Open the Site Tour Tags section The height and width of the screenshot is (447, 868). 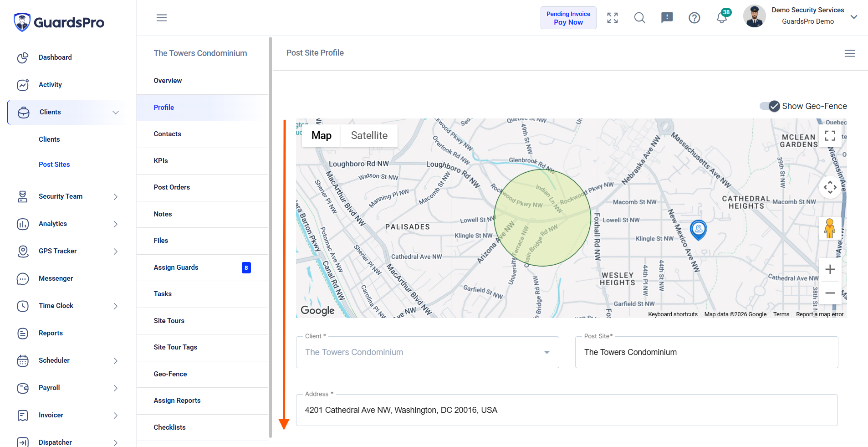coord(202,347)
